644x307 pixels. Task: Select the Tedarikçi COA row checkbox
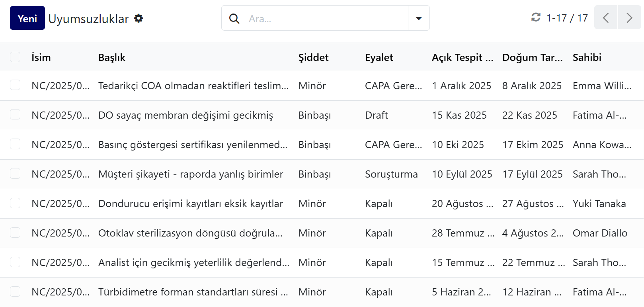15,85
